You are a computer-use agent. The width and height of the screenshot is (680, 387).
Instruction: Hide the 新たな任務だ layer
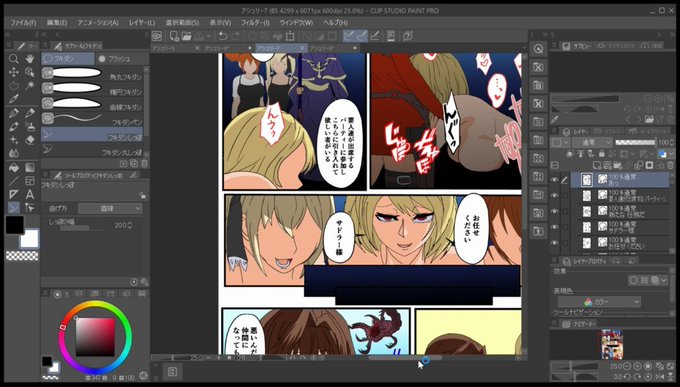pos(554,211)
